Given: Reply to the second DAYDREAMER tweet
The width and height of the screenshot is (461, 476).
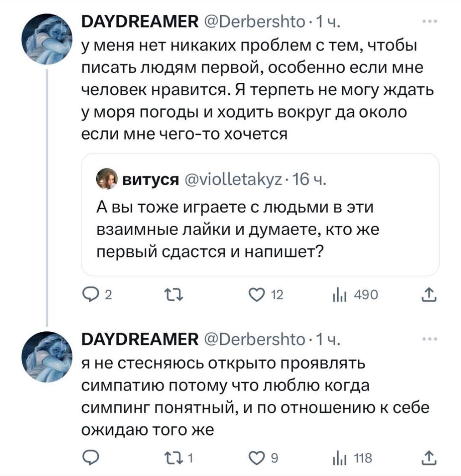Looking at the screenshot, I should tap(89, 458).
